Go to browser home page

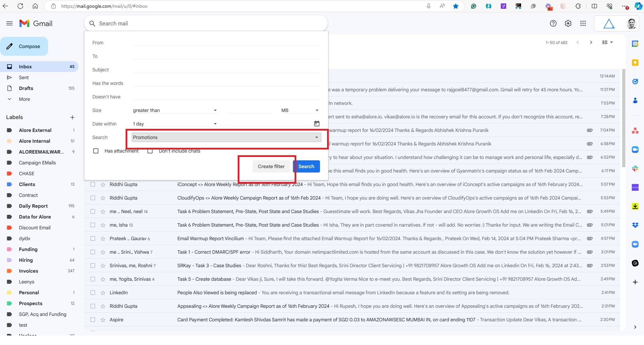(35, 6)
